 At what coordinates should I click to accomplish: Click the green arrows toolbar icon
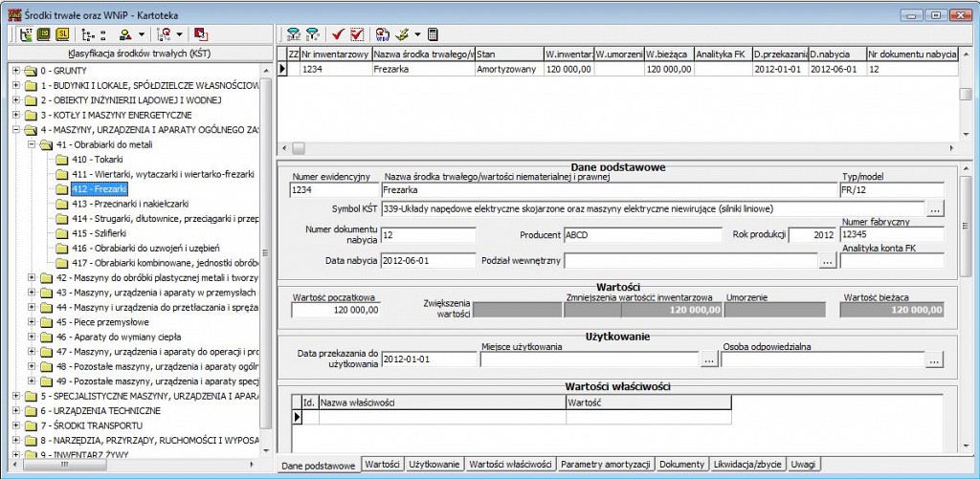click(x=402, y=33)
